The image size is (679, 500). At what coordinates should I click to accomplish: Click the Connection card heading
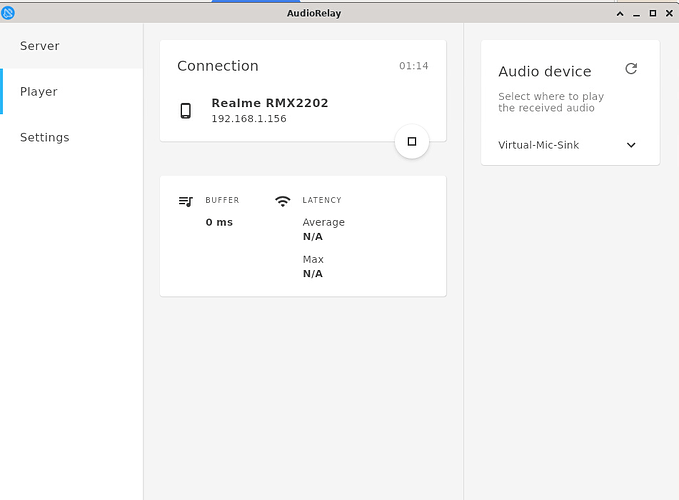point(218,66)
